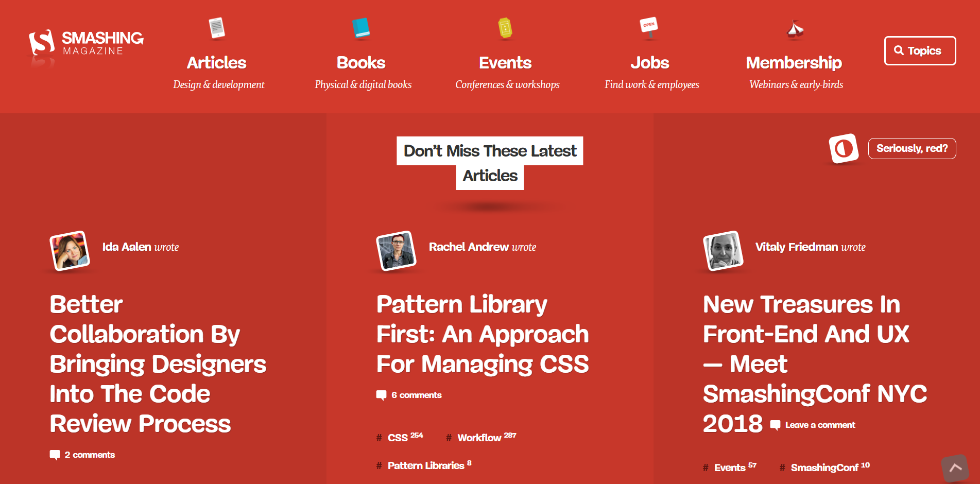Click the blue Books icon
The width and height of the screenshot is (980, 484).
point(361,28)
